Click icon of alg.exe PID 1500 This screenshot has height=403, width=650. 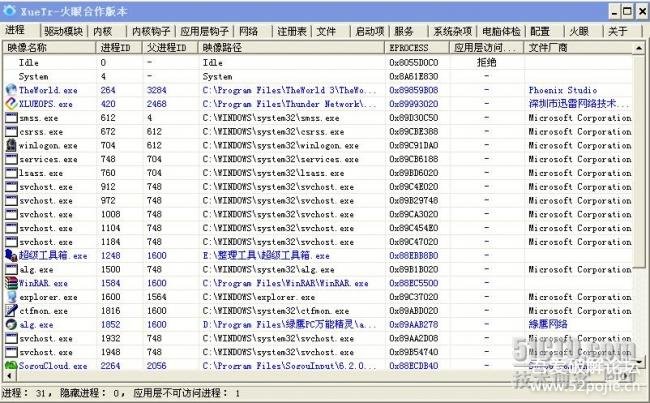(11, 269)
